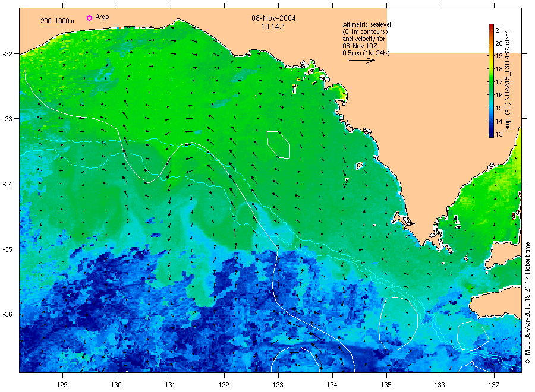Click the longitude label '134'

332,385
